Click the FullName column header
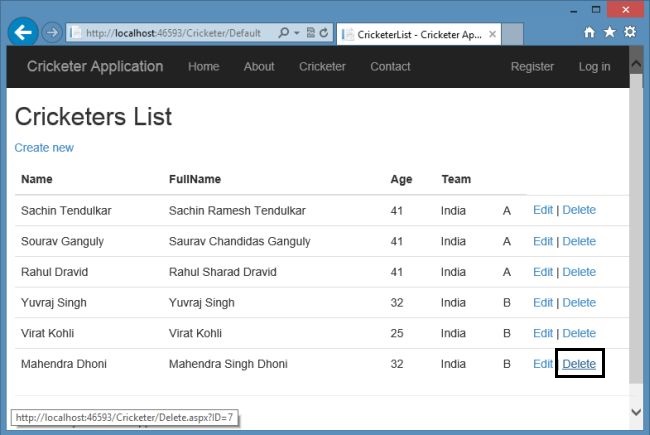Viewport: 650px width, 435px height. point(195,179)
